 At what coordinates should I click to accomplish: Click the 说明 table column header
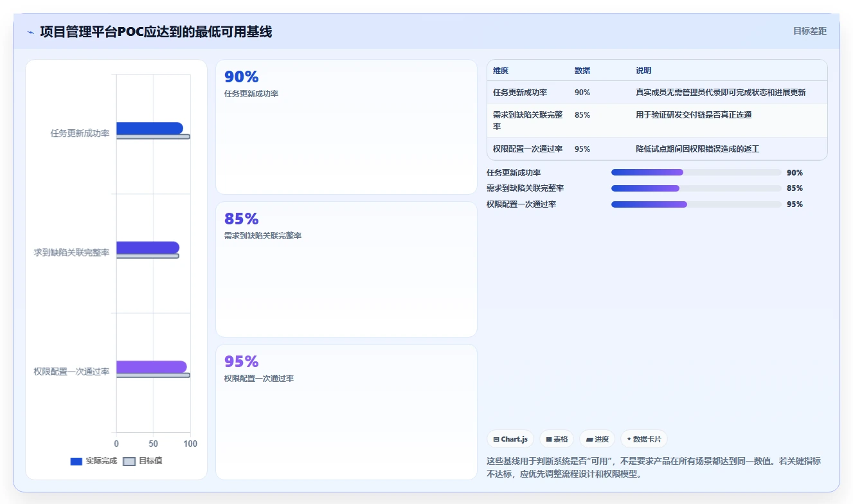click(643, 71)
